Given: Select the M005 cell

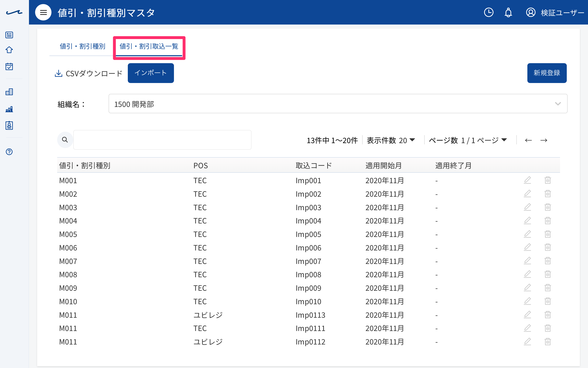Looking at the screenshot, I should click(68, 234).
